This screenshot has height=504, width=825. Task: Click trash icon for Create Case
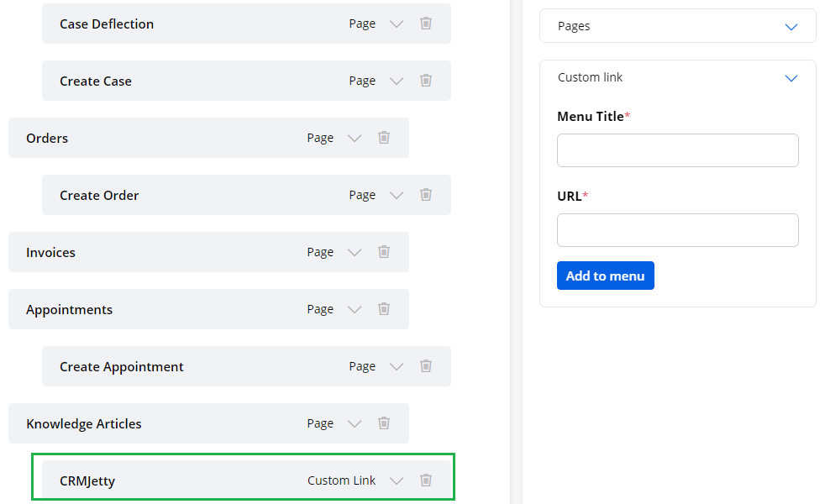point(426,81)
